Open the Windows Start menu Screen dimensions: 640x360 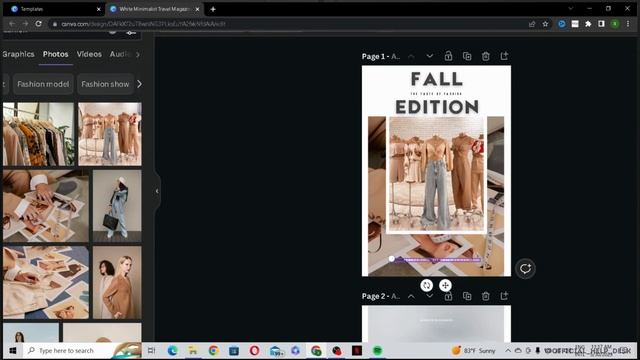[12, 351]
